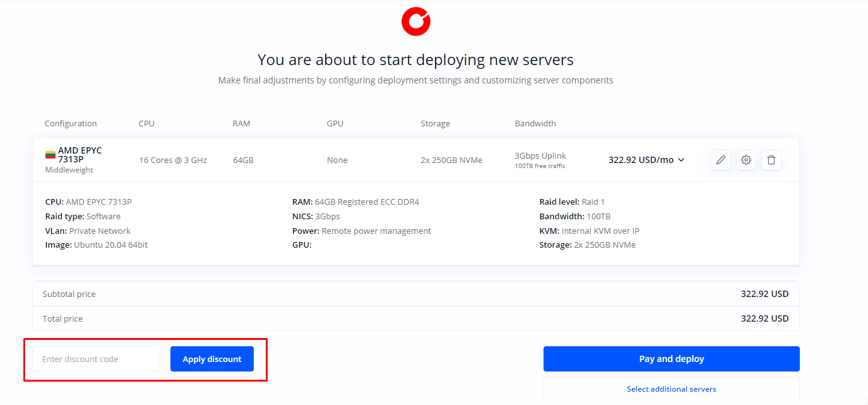Click RAM: 64GB Registered ECC DDR4 detail
Image resolution: width=868 pixels, height=405 pixels.
click(x=355, y=202)
